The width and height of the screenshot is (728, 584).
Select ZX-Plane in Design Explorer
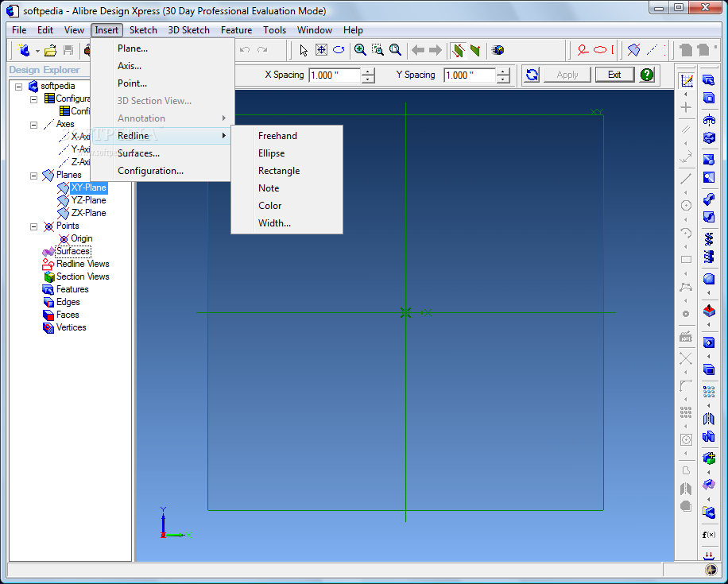[x=88, y=213]
